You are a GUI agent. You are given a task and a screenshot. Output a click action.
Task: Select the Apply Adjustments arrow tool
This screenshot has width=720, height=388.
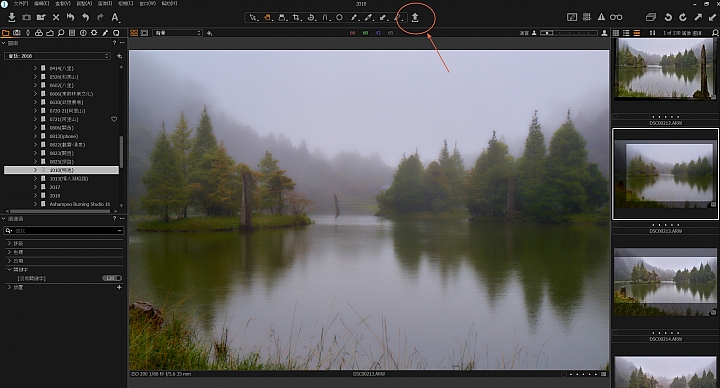pos(383,17)
